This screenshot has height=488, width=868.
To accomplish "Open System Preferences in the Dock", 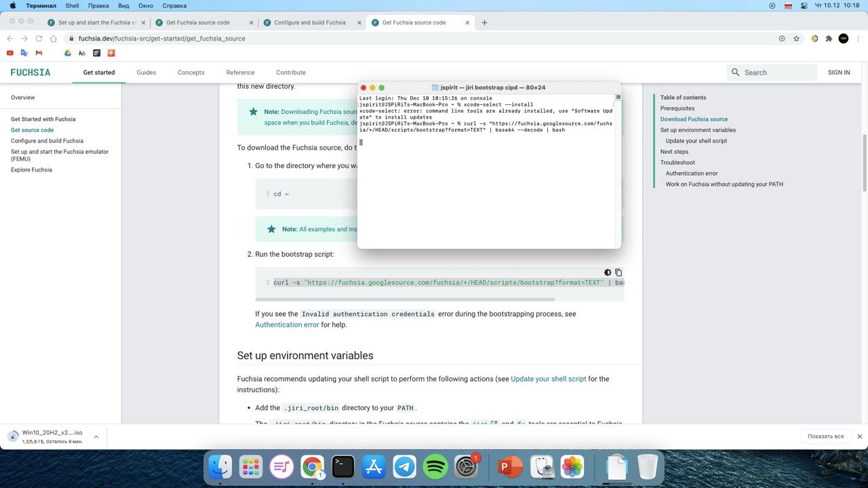I will [467, 466].
